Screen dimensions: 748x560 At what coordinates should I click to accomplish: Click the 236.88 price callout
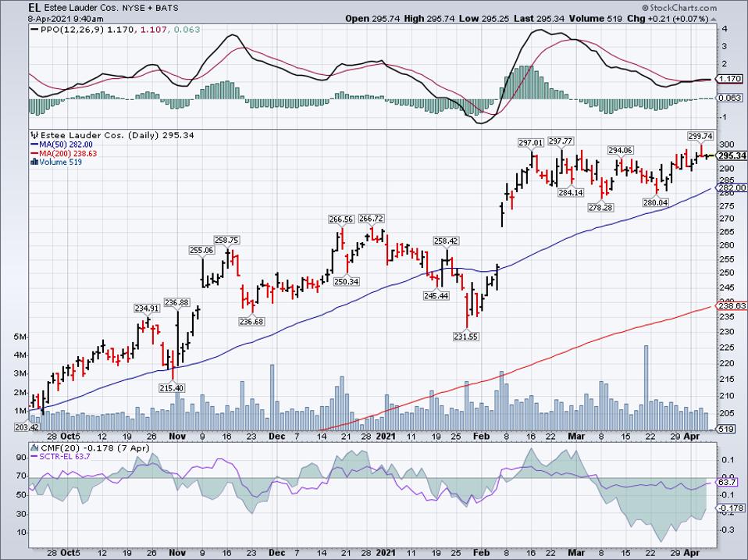click(x=176, y=302)
